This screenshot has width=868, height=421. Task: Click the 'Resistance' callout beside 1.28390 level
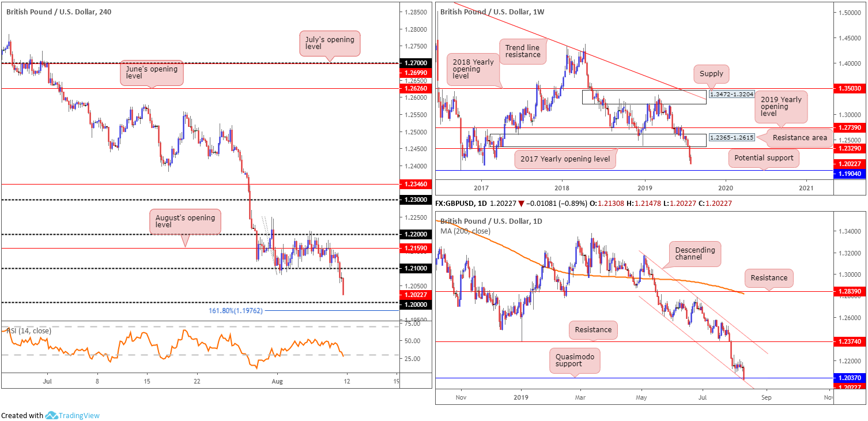[x=769, y=278]
